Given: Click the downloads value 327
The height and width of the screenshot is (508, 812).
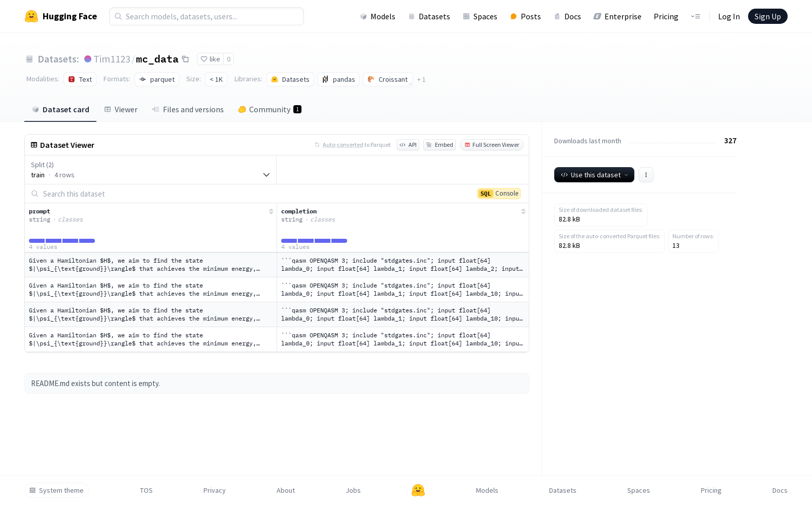Looking at the screenshot, I should [x=730, y=141].
